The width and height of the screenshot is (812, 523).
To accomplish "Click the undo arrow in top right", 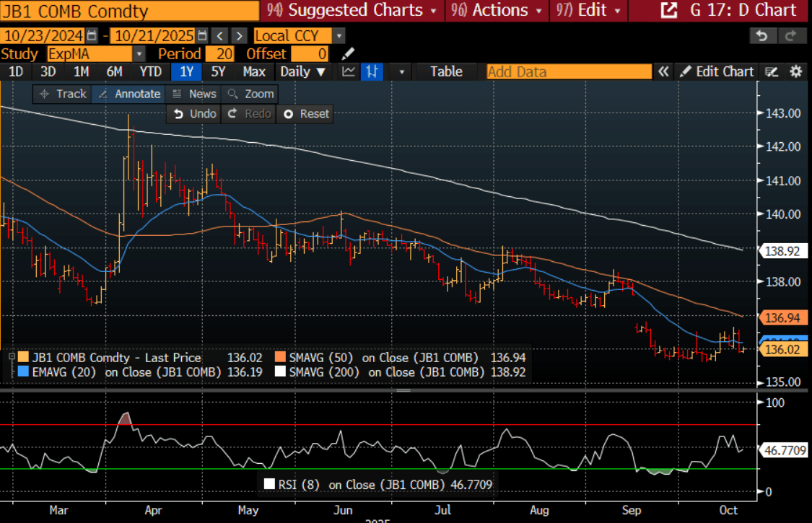I will pyautogui.click(x=760, y=35).
